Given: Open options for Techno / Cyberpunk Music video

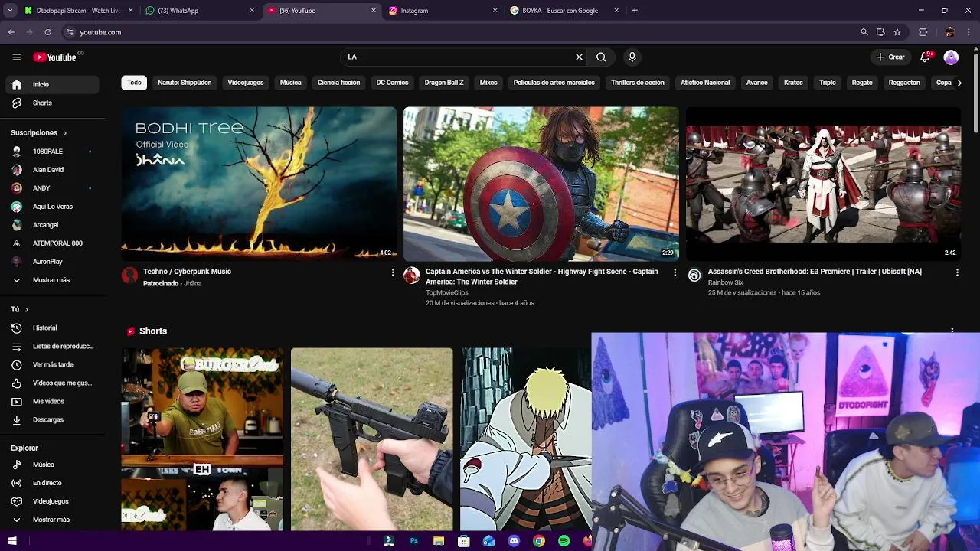Looking at the screenshot, I should (x=393, y=272).
